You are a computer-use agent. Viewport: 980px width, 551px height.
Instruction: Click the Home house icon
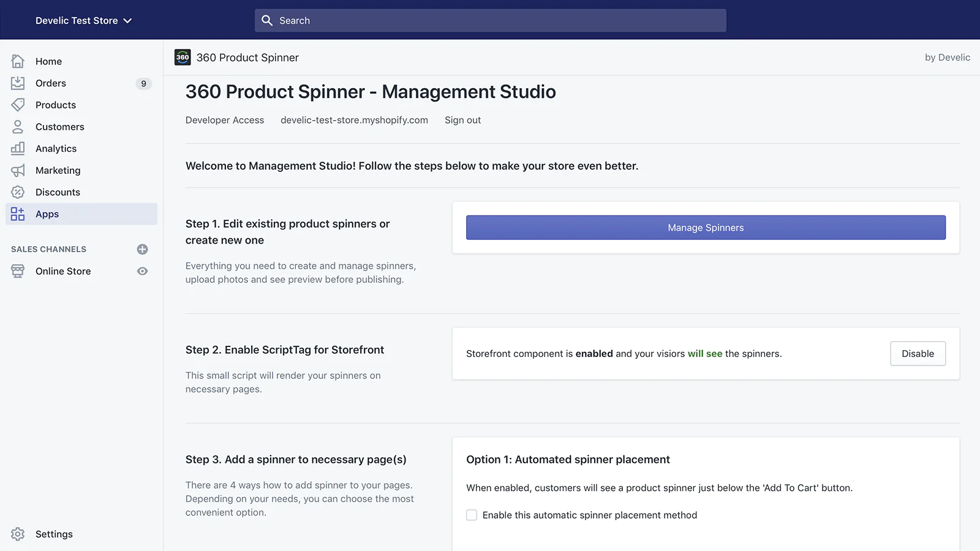pos(18,61)
